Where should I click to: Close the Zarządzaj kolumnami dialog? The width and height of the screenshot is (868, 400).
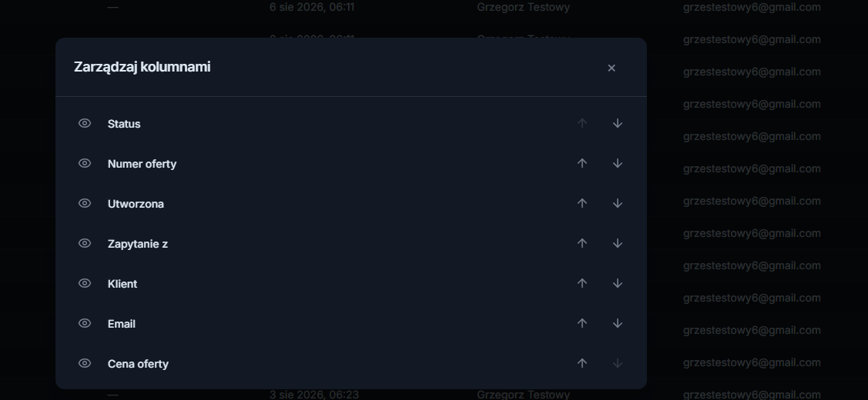tap(612, 68)
